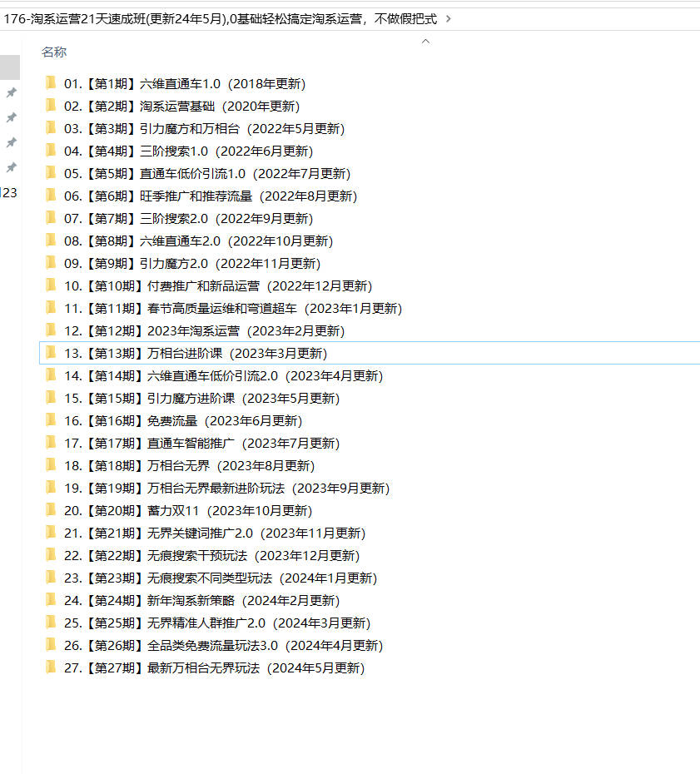Click folder icon of 24.【第24期】新年淘系新策略
This screenshot has height=774, width=700.
pos(51,599)
